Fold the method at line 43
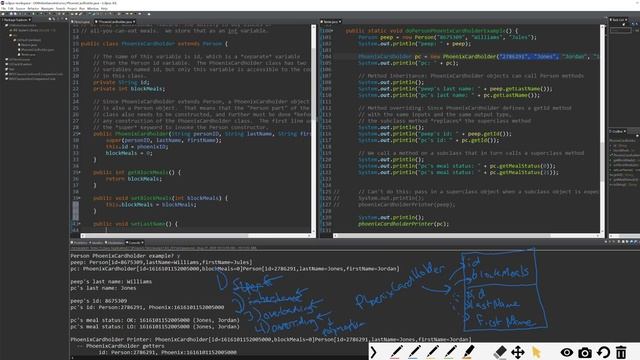The width and height of the screenshot is (640, 360). pyautogui.click(x=79, y=224)
